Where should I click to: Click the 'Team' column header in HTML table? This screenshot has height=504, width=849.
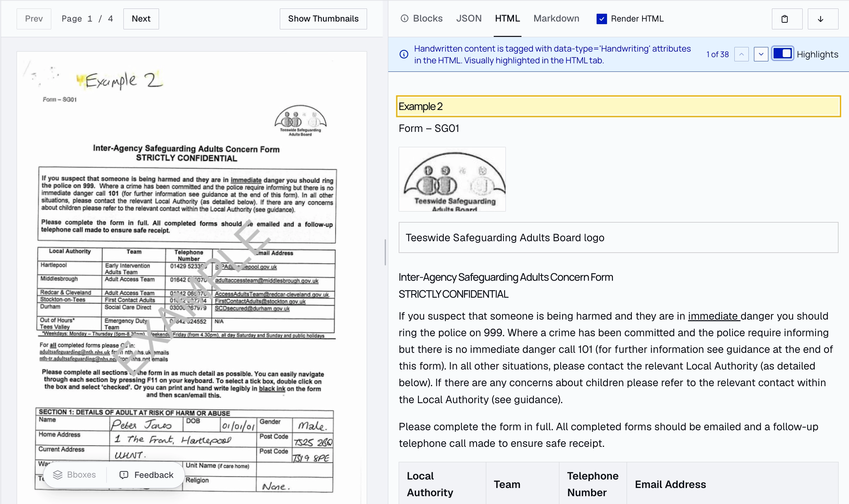click(x=506, y=484)
